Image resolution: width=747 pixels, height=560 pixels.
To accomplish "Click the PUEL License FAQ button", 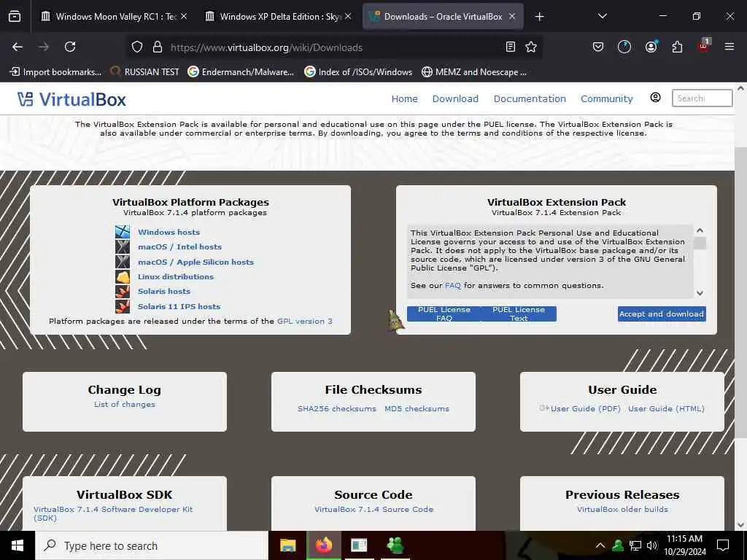I will point(444,314).
